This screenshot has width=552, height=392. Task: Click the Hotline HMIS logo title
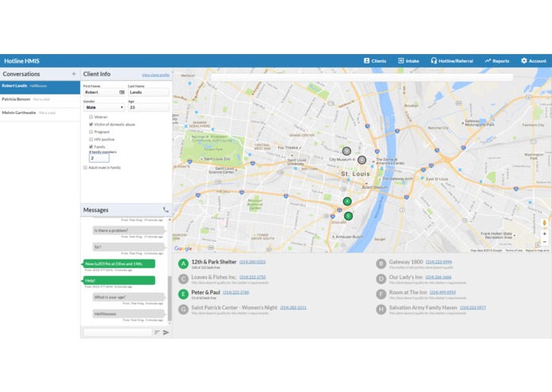[21, 61]
